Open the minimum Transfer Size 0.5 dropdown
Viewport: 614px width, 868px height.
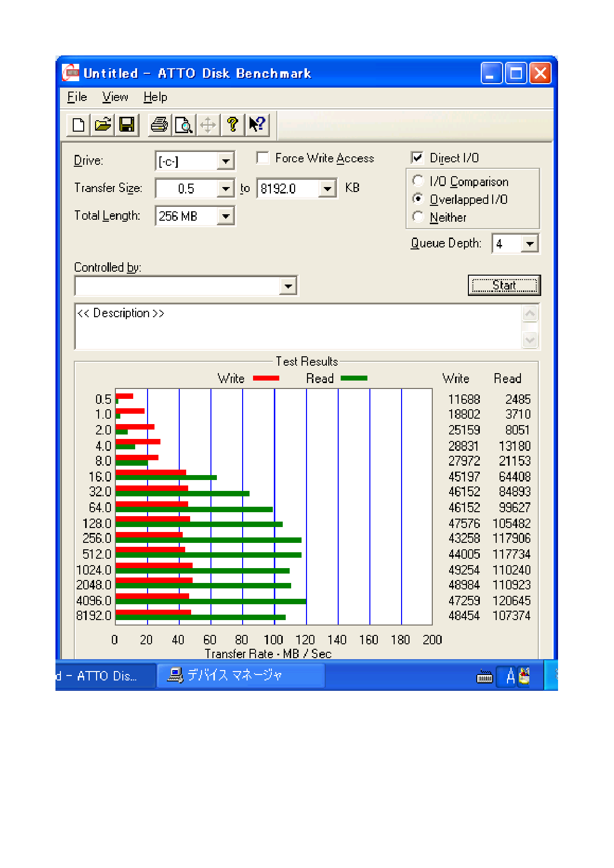[225, 189]
